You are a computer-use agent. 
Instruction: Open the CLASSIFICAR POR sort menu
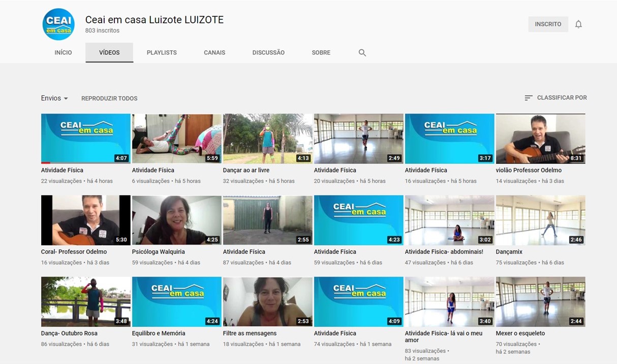click(556, 97)
